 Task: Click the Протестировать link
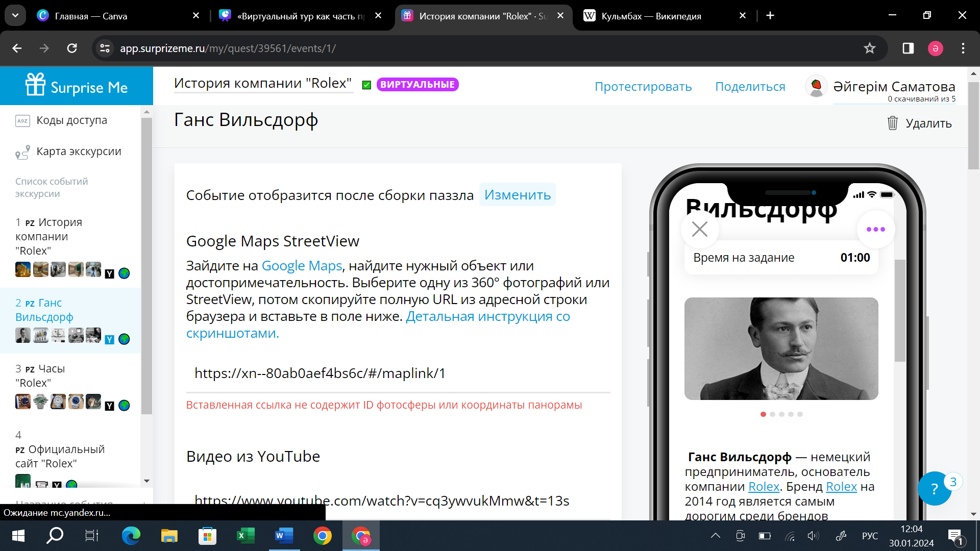(643, 87)
